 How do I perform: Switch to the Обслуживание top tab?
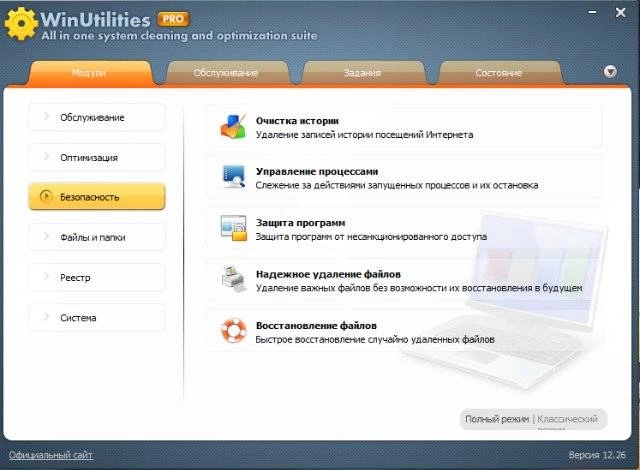[226, 73]
